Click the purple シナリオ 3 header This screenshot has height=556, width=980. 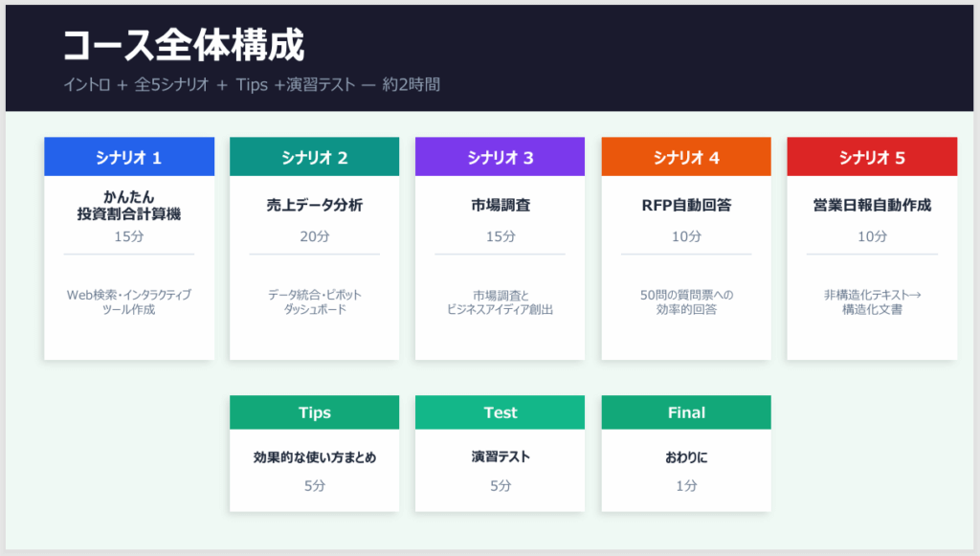point(500,158)
